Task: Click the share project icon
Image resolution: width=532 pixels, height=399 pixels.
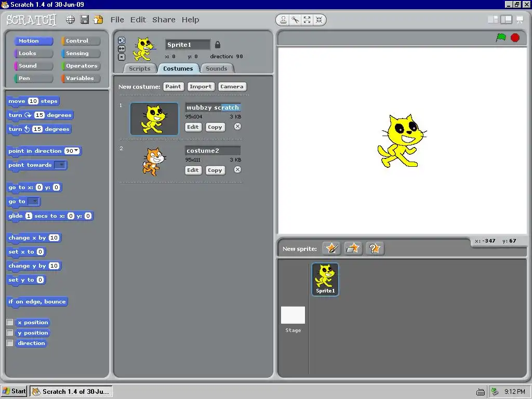Action: click(98, 20)
